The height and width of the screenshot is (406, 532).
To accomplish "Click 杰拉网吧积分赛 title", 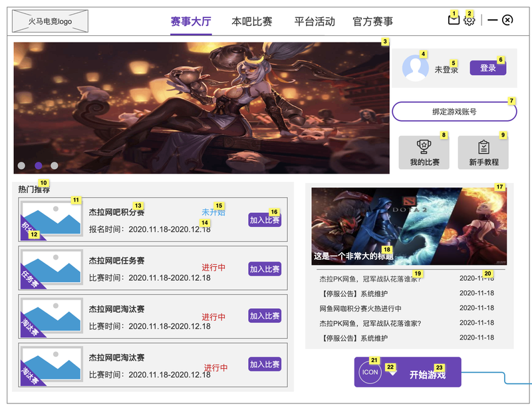I will click(x=117, y=212).
